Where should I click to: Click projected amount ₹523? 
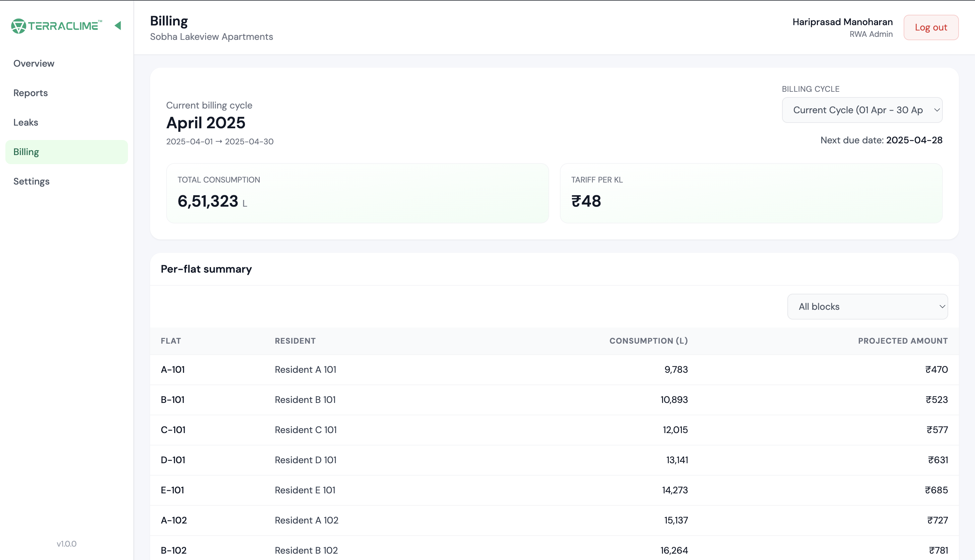click(x=936, y=400)
